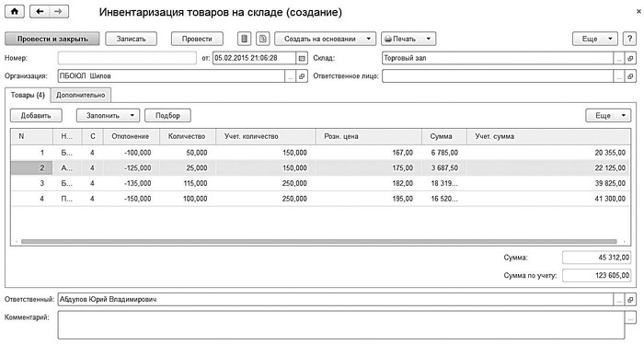Screen dimensions: 644x344
Task: Close the inventory form with the X
Action: point(638,12)
